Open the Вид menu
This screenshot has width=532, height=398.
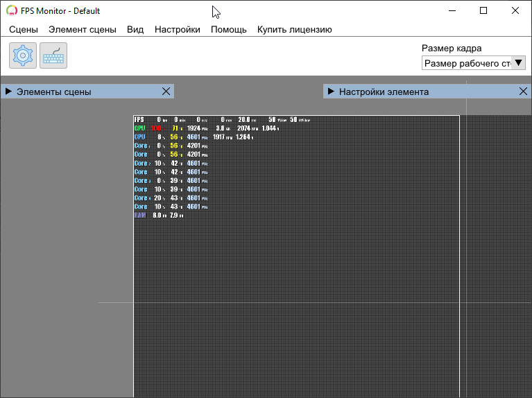tap(135, 30)
